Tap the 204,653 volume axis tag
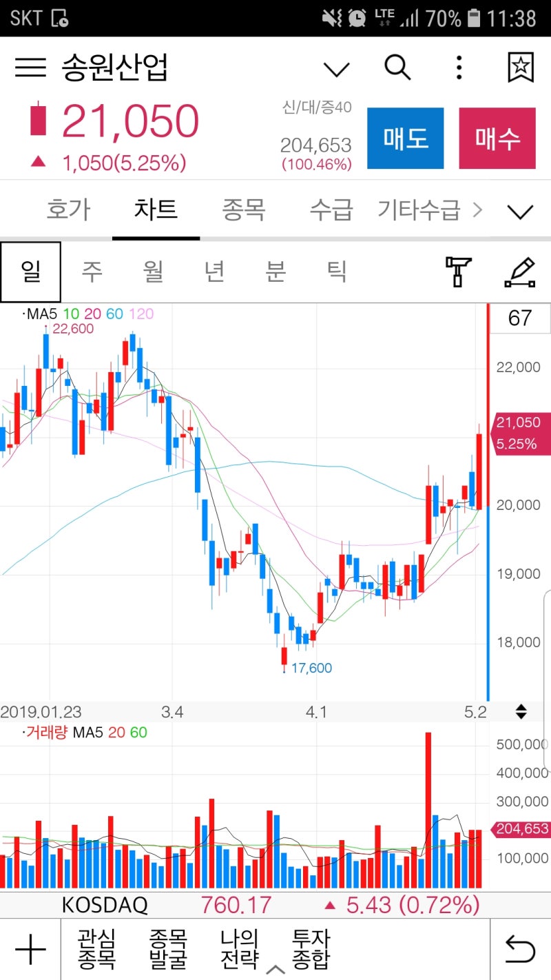The image size is (551, 980). click(x=520, y=829)
